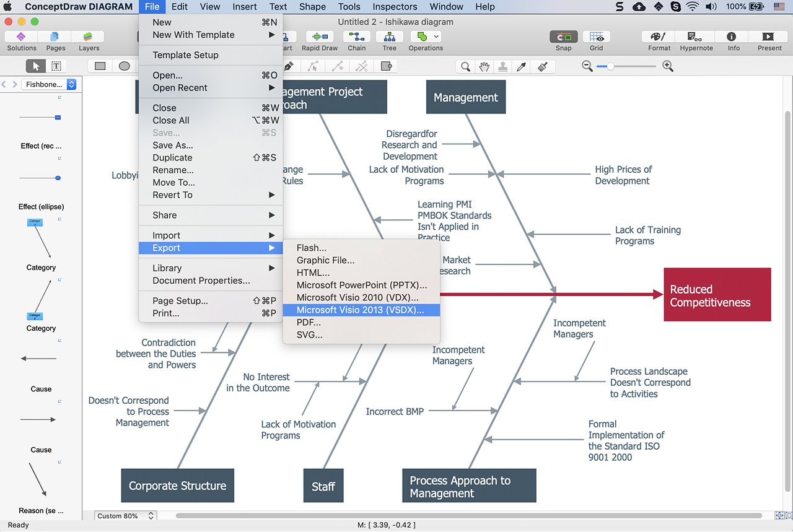Select the Reduced Competitiveness red box
The height and width of the screenshot is (532, 793).
717,295
